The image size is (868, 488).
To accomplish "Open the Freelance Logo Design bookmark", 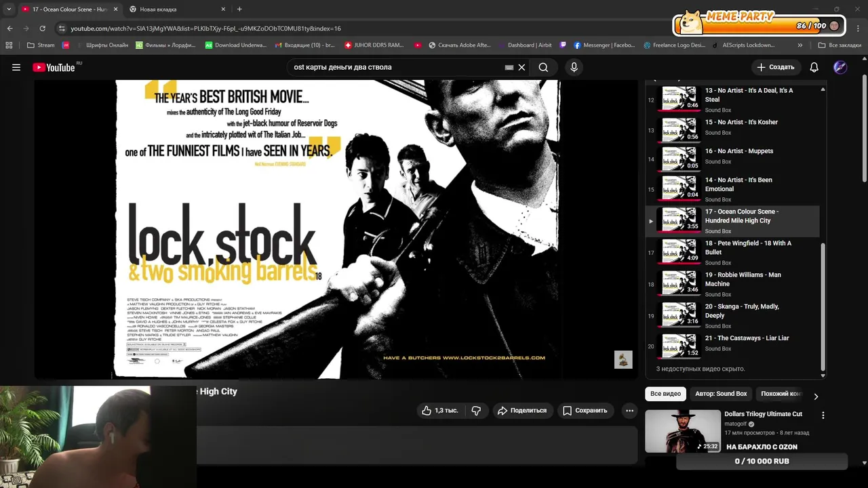I will (x=674, y=45).
